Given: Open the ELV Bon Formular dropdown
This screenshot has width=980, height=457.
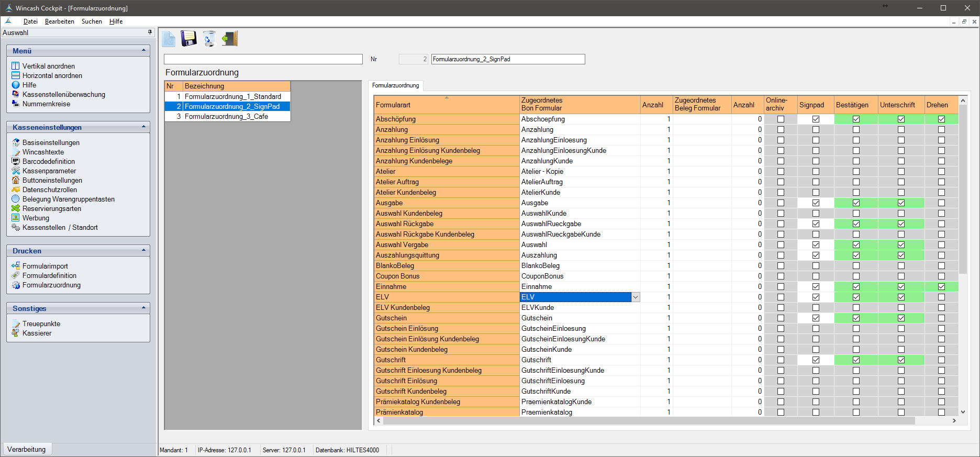Looking at the screenshot, I should point(635,297).
